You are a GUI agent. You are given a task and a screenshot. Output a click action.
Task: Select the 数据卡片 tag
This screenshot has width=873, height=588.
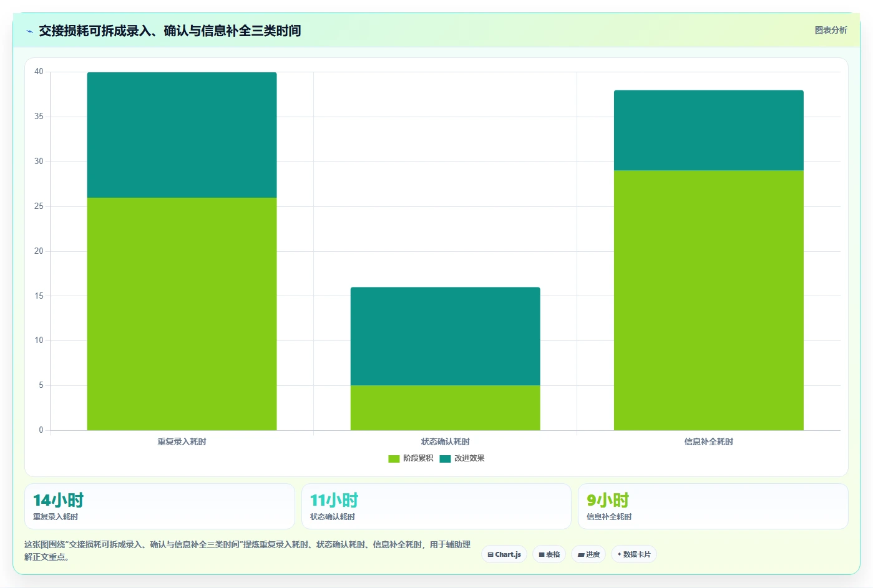coord(633,554)
